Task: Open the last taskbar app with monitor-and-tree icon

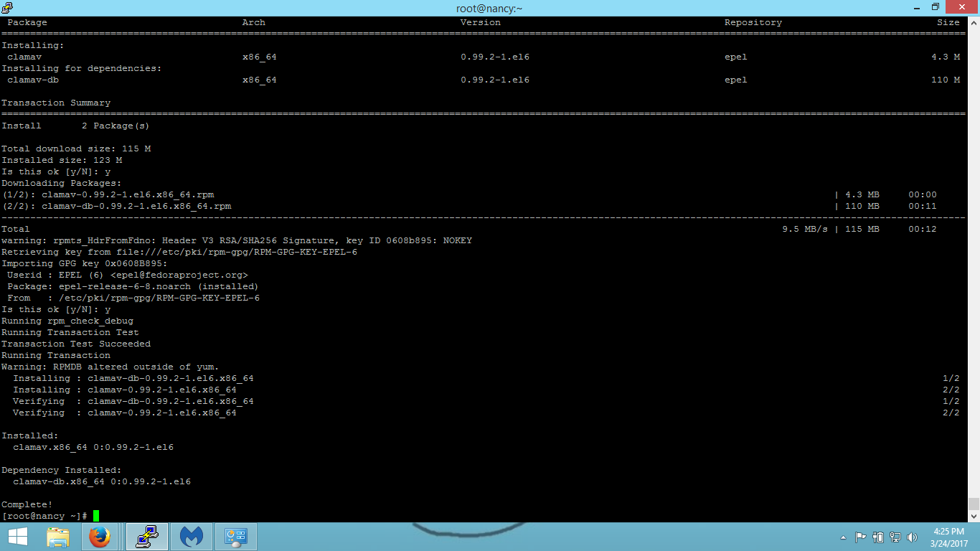Action: pyautogui.click(x=235, y=537)
